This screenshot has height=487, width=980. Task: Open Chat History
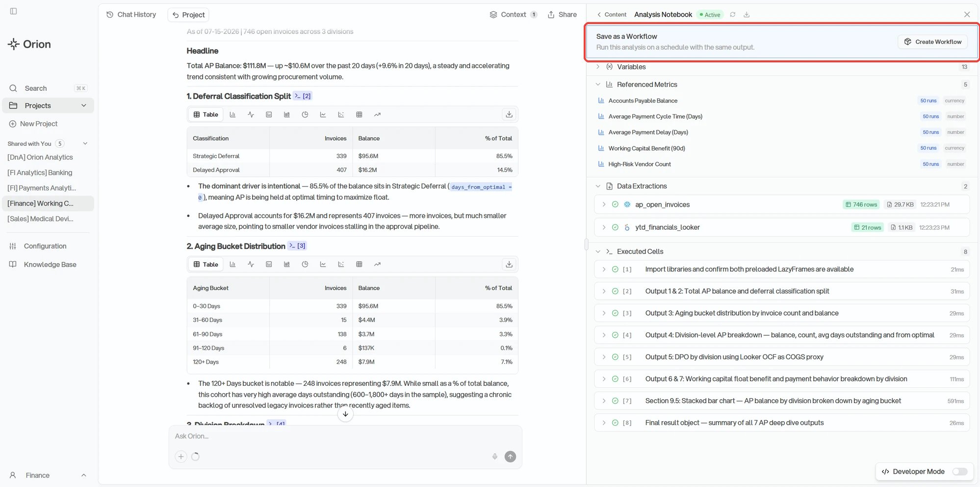131,15
